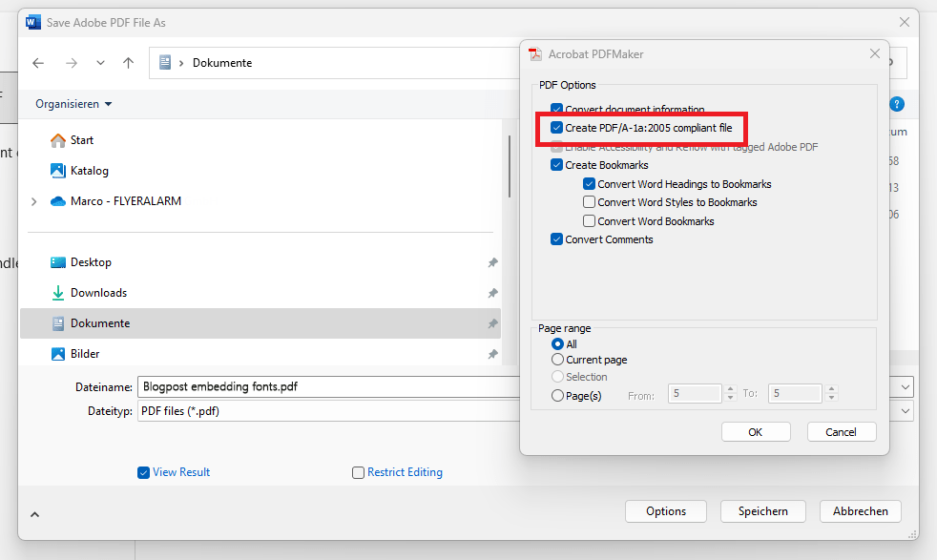The height and width of the screenshot is (560, 937).
Task: Increase the From page spinner up arrow
Action: coord(730,389)
